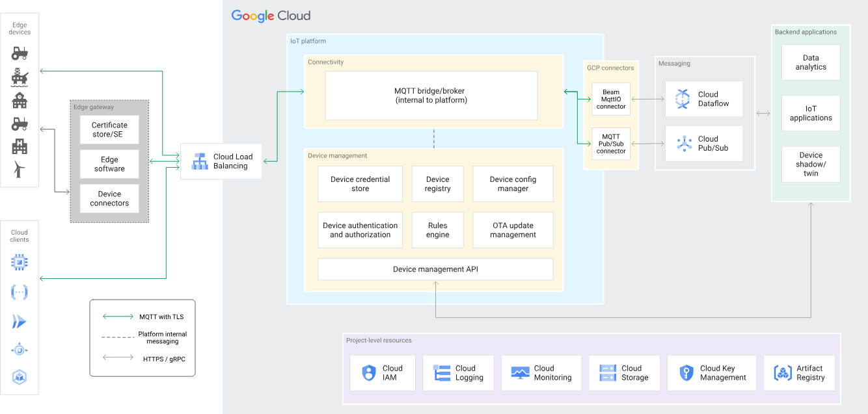Select the Cloud Storage icon
868x414 pixels.
[608, 372]
